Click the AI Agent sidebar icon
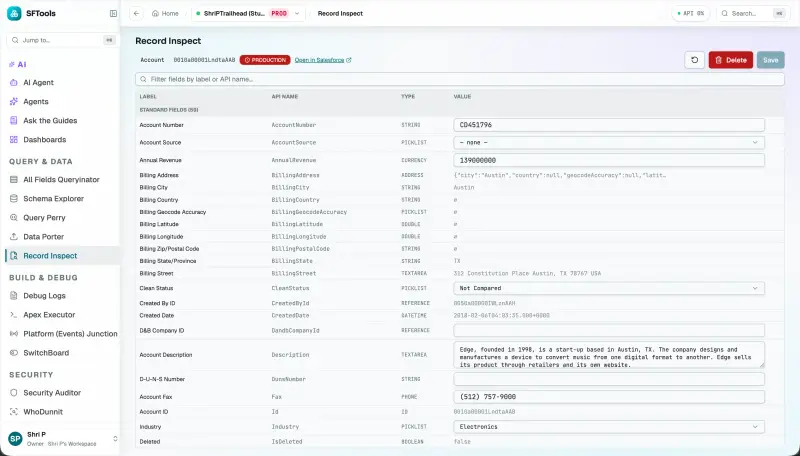 click(14, 82)
